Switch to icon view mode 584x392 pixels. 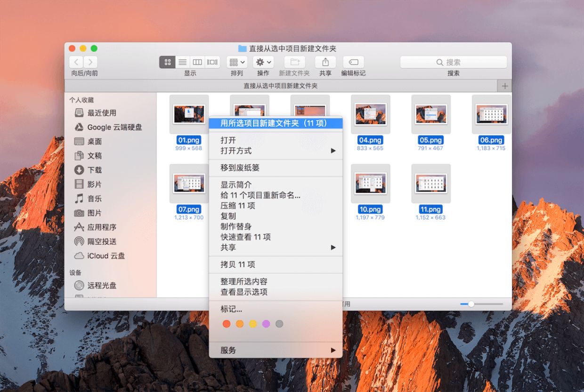coord(167,62)
